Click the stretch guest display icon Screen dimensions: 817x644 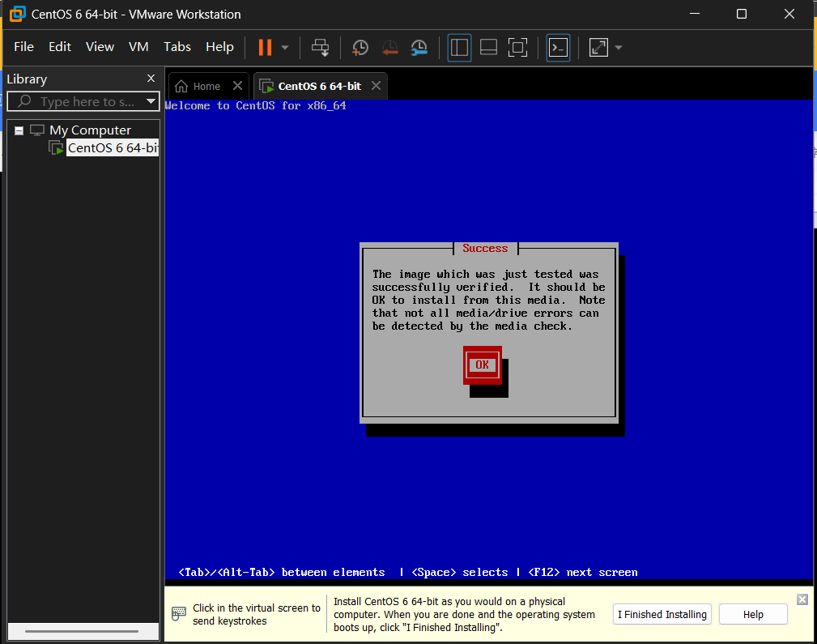point(598,48)
